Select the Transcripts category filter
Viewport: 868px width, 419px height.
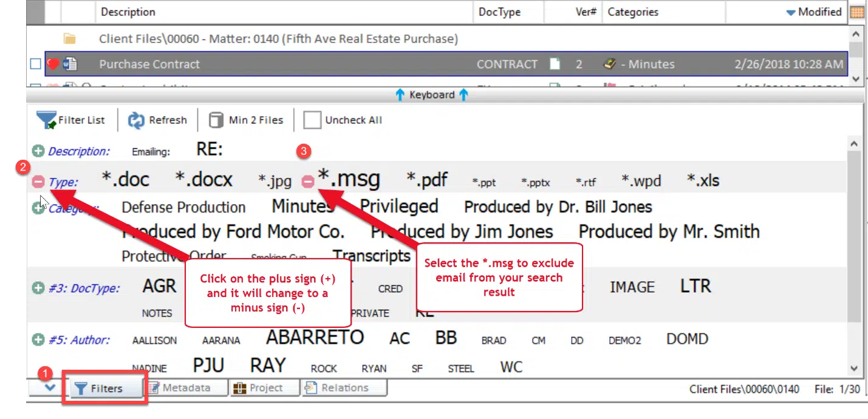point(372,256)
